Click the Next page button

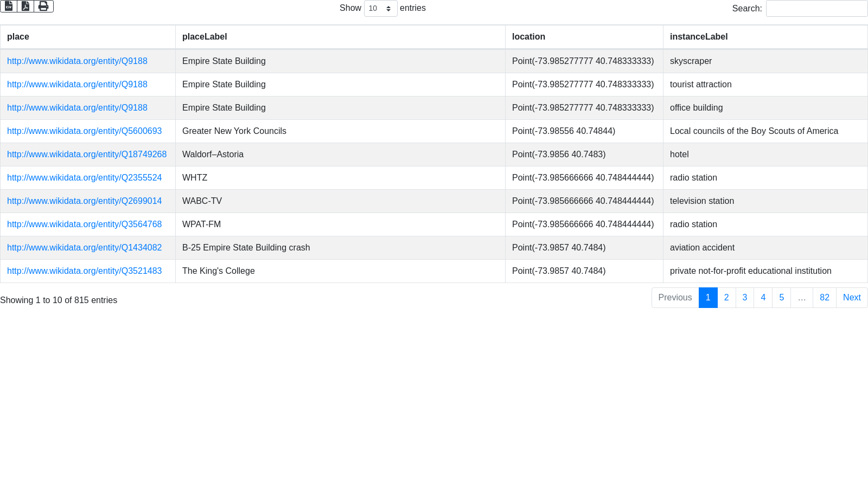[x=851, y=298]
